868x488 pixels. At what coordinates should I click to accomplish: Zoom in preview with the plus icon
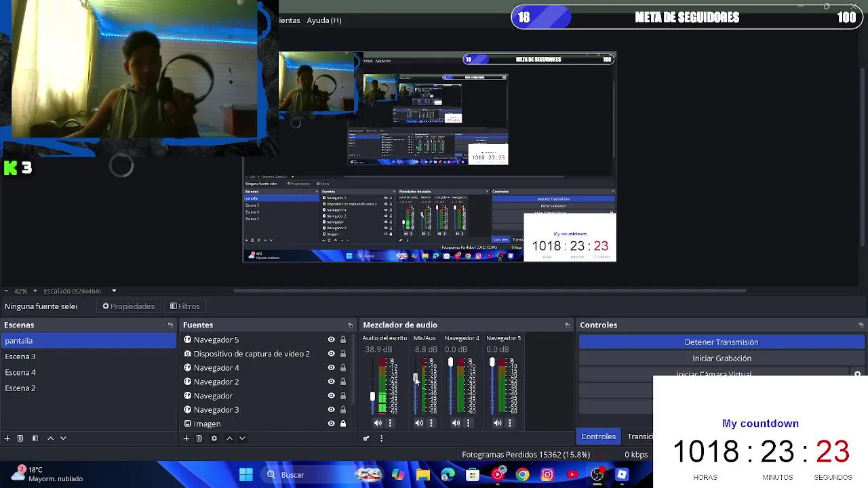tap(36, 291)
